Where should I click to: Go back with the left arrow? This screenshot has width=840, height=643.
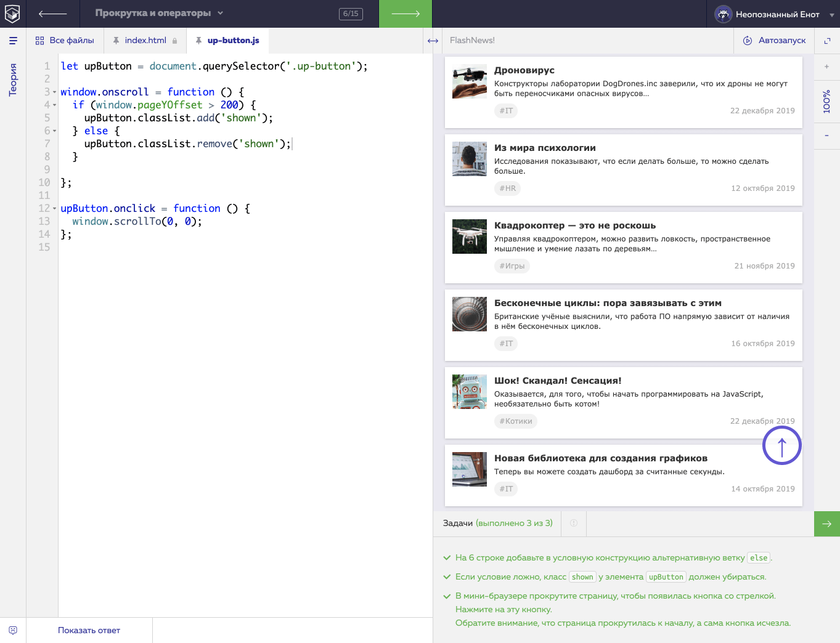pos(52,14)
